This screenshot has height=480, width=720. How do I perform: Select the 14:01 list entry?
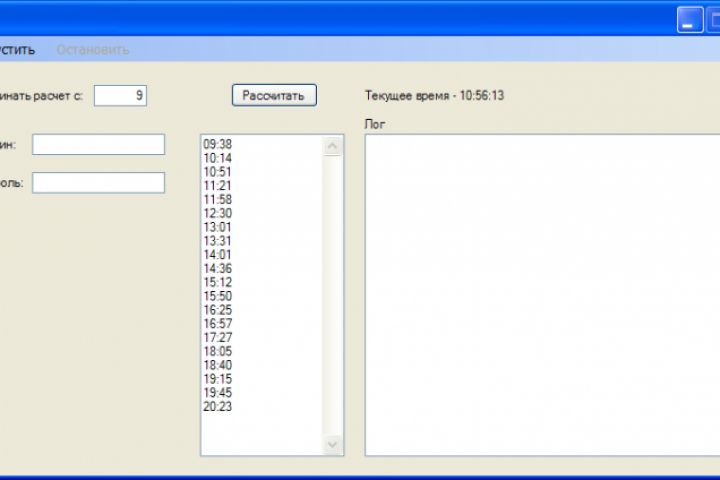click(x=218, y=254)
